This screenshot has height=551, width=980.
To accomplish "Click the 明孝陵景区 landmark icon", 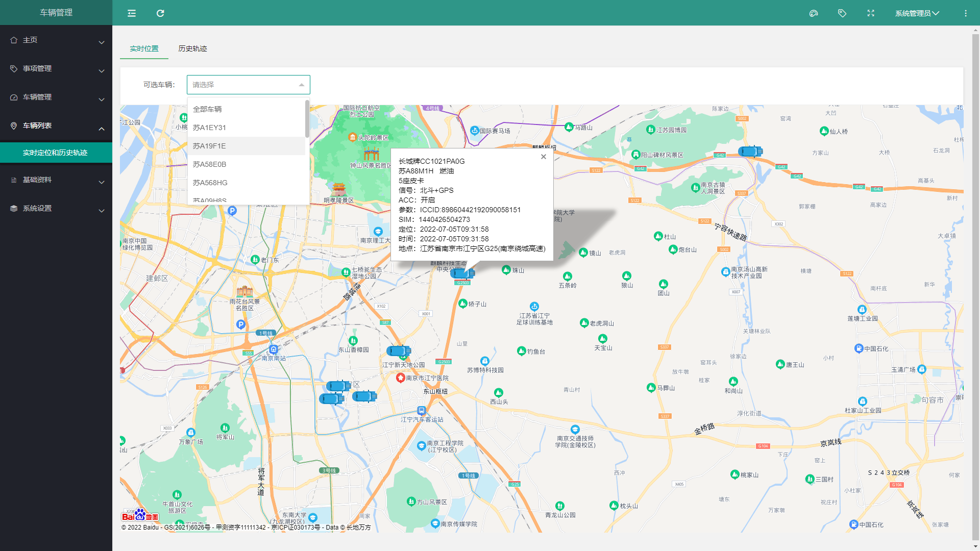I will tap(339, 190).
